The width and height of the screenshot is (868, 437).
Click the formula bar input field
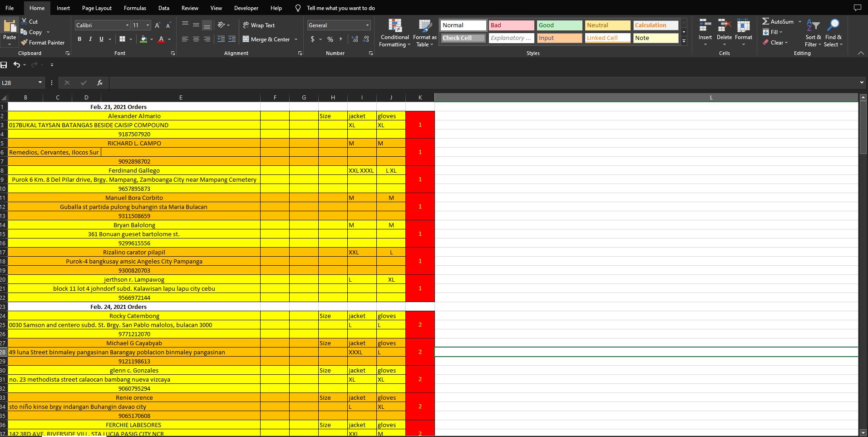click(x=484, y=83)
